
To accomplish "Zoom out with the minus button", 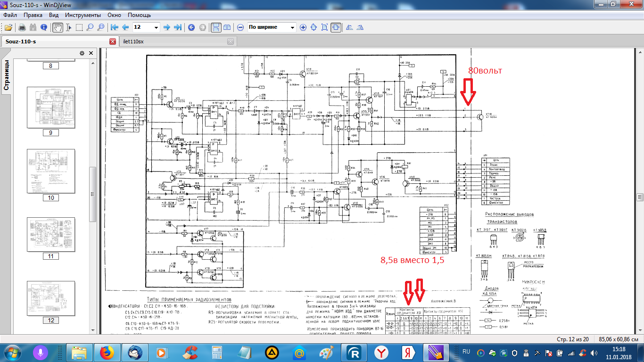I will point(240,27).
